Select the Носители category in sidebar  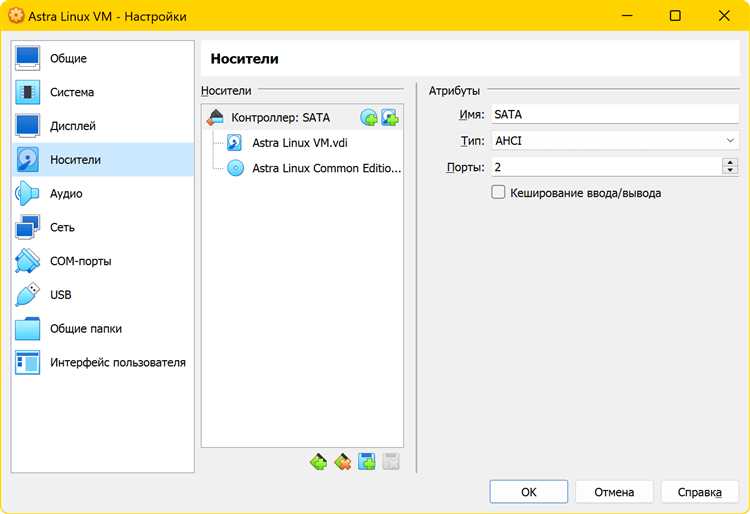pyautogui.click(x=102, y=160)
